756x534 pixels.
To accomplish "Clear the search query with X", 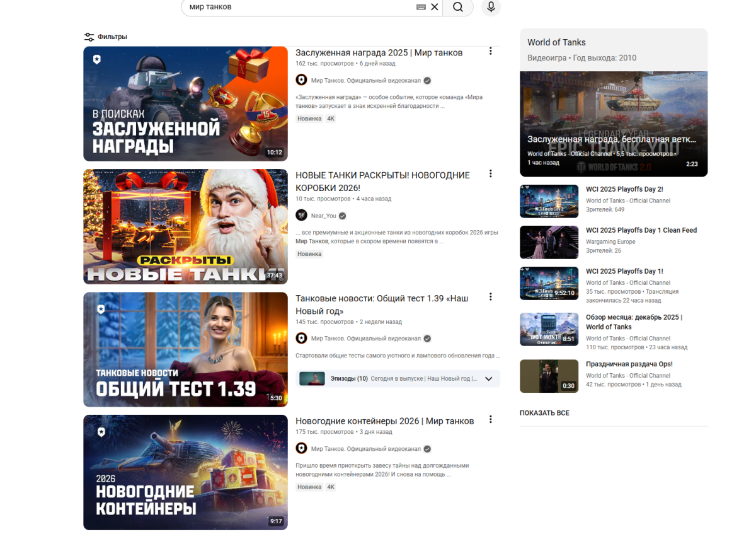I will (434, 7).
